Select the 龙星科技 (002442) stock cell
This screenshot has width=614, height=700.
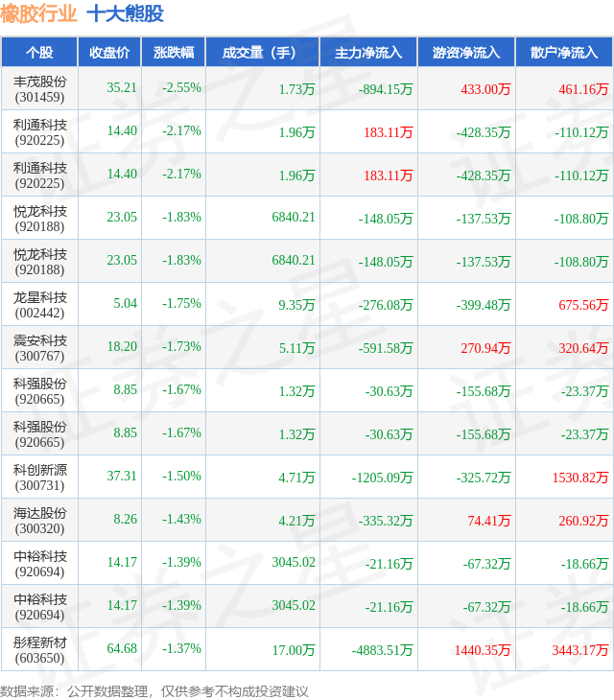39,305
